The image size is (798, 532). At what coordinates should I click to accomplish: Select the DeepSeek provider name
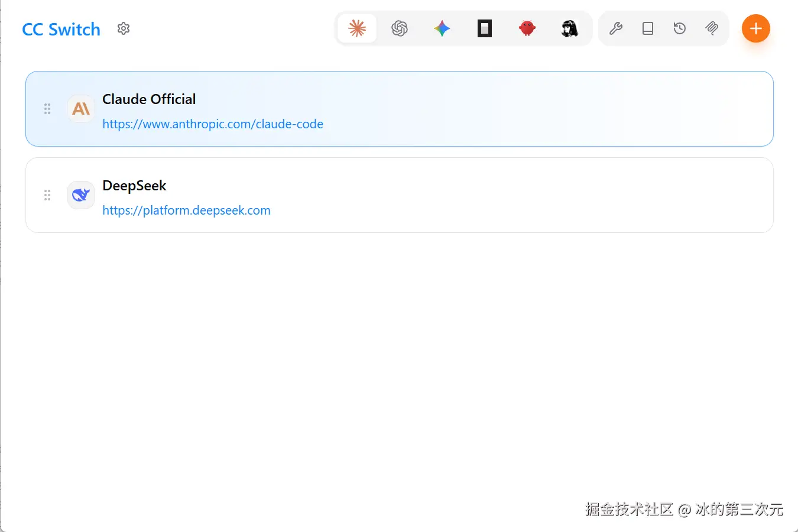pos(134,186)
